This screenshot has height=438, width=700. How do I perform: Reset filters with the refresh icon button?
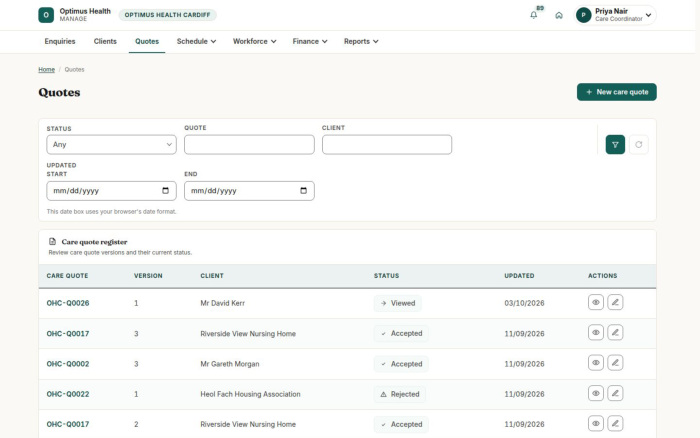tap(639, 145)
